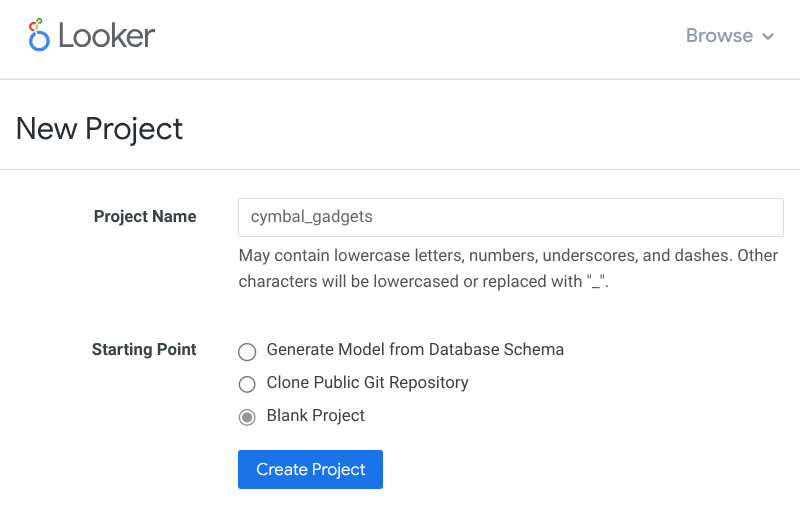
Task: Click the colored circles of the Looker logo
Action: click(x=39, y=34)
